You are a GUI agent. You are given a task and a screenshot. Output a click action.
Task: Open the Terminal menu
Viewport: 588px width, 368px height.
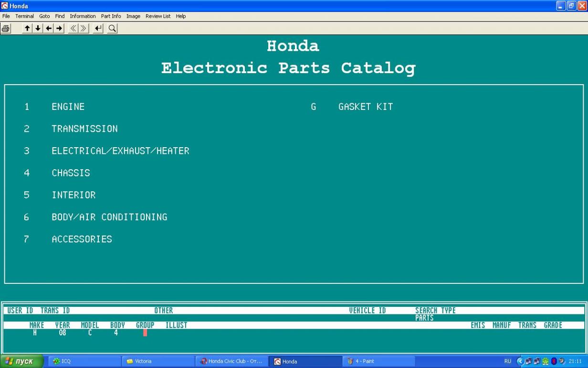coord(24,16)
